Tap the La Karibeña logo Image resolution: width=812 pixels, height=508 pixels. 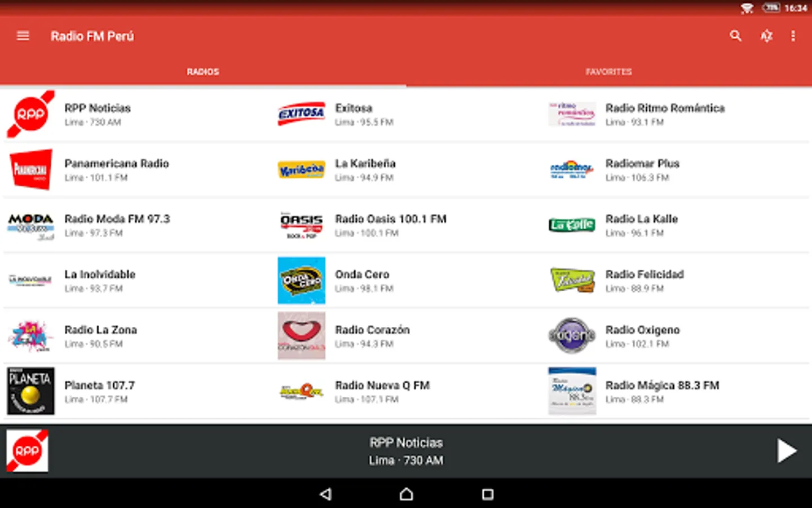click(302, 169)
